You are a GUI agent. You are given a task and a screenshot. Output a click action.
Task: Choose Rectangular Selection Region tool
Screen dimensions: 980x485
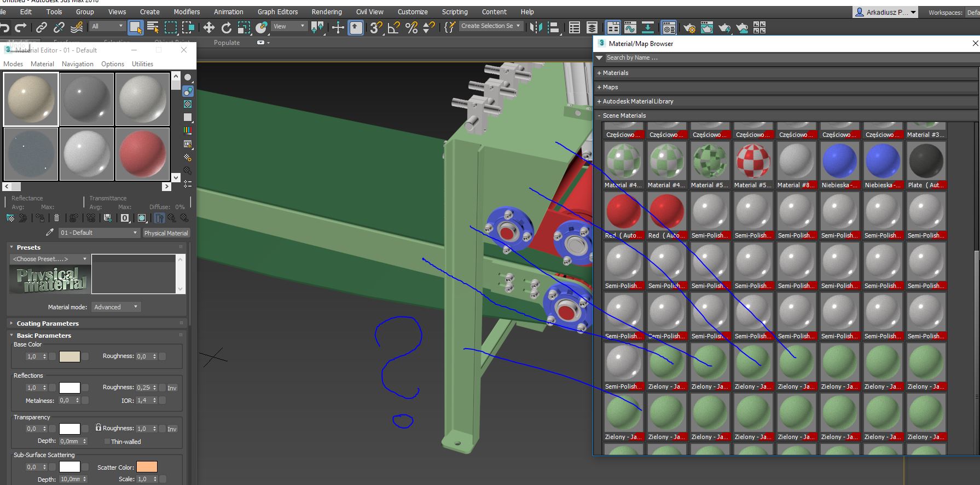pyautogui.click(x=171, y=27)
